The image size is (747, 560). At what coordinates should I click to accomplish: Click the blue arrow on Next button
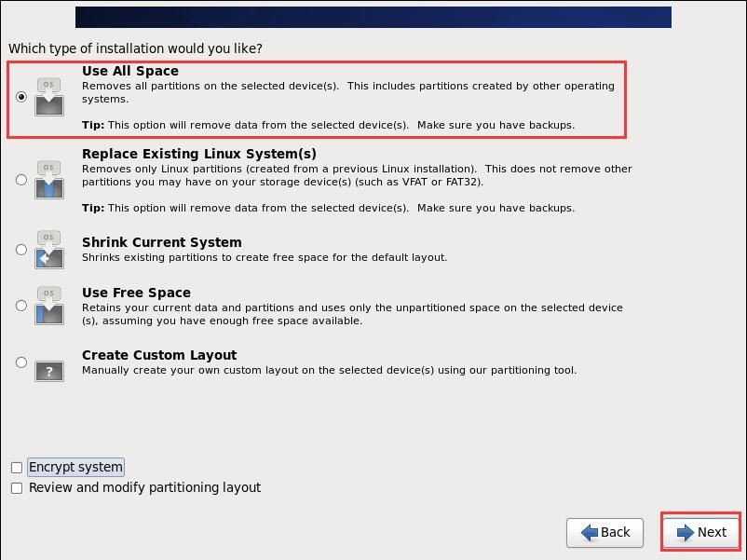point(686,532)
